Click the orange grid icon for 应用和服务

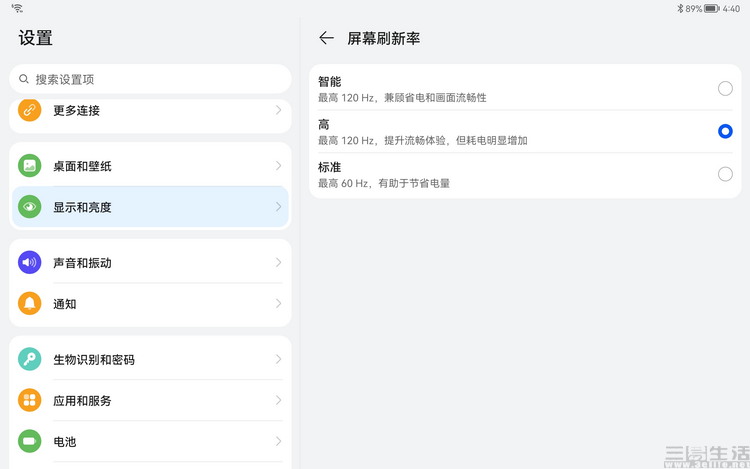[30, 401]
